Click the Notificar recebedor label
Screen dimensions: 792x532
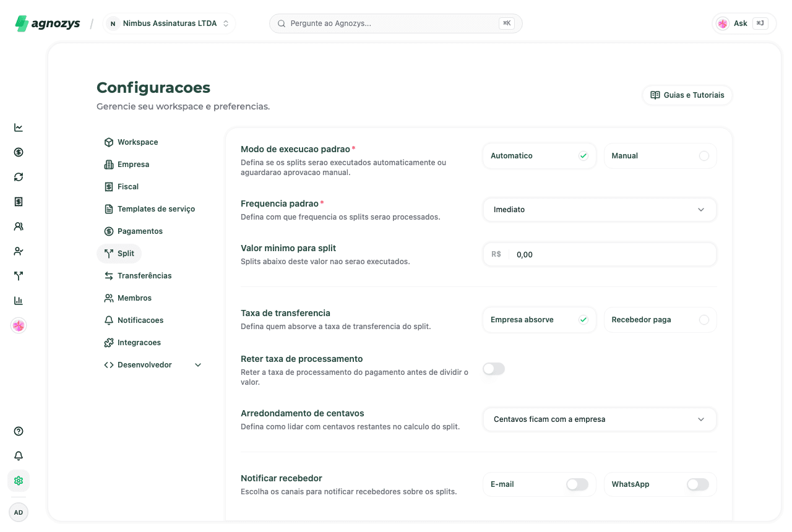pyautogui.click(x=282, y=478)
